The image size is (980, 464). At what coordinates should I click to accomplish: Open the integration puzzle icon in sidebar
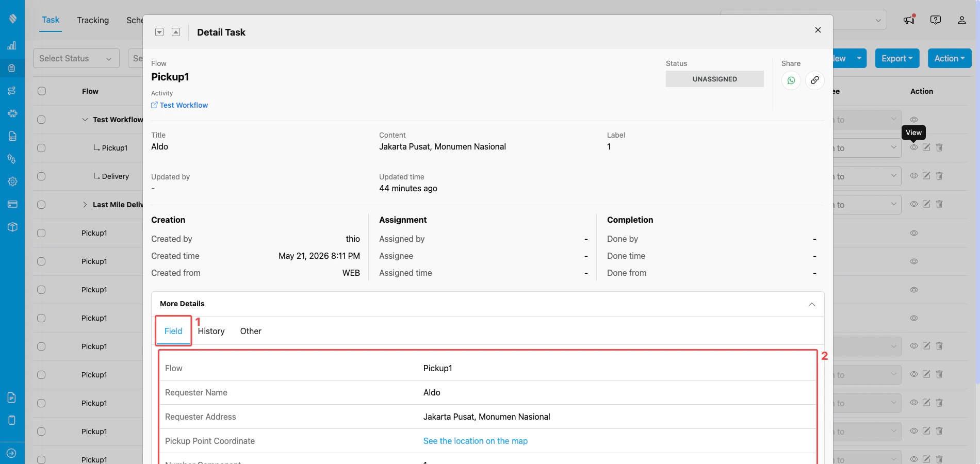[12, 113]
